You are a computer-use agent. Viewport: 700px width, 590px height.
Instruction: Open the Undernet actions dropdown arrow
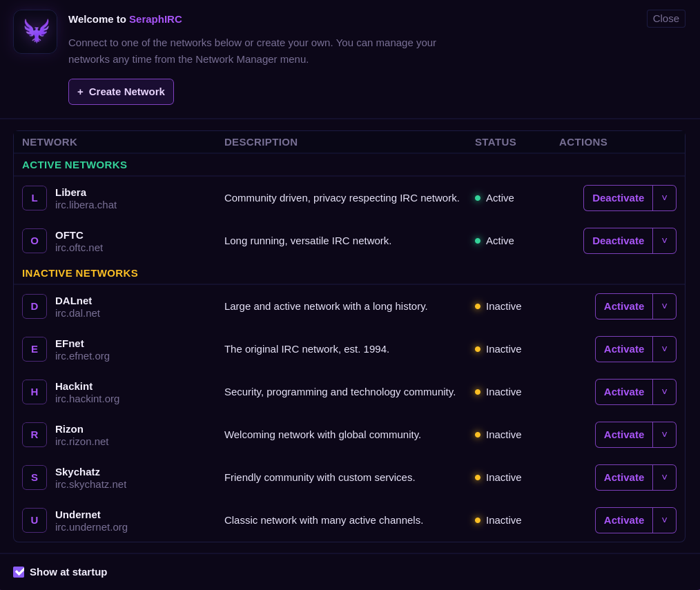(664, 521)
